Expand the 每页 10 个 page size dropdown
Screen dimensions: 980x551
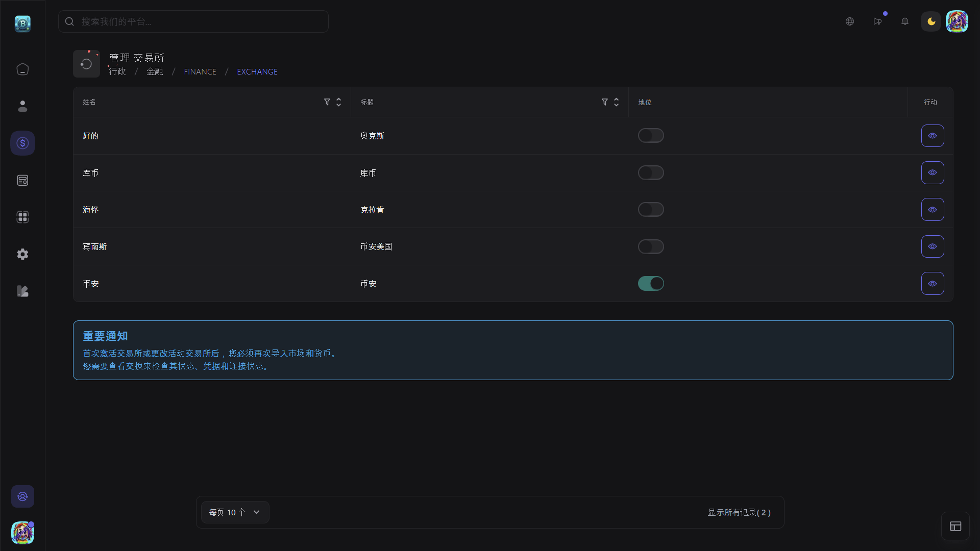tap(235, 512)
